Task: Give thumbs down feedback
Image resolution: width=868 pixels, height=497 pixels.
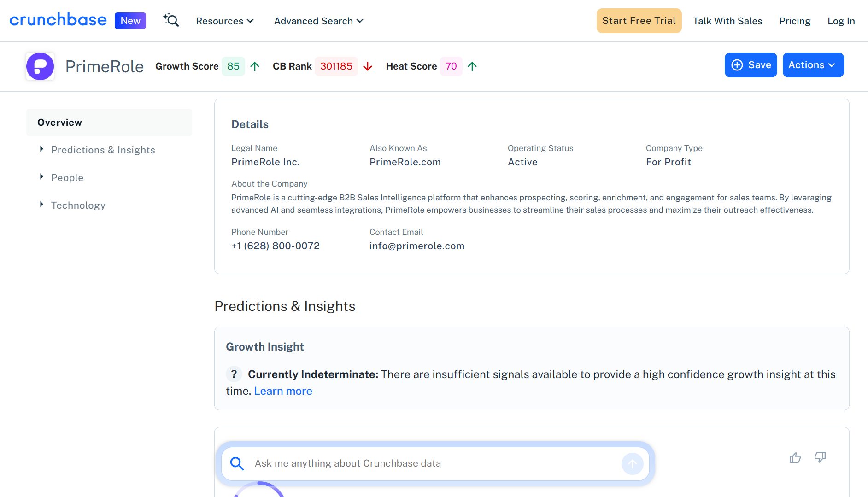Action: tap(820, 457)
